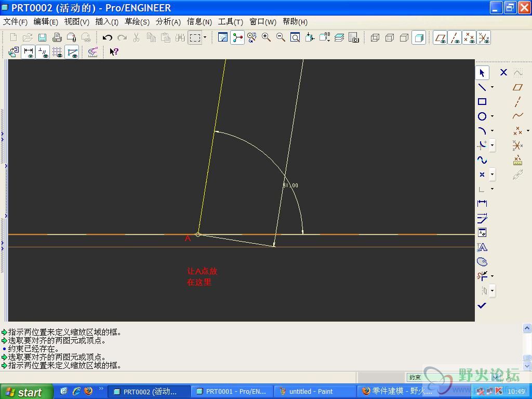Image resolution: width=532 pixels, height=399 pixels.
Task: Click the Undo arrow icon
Action: point(108,37)
